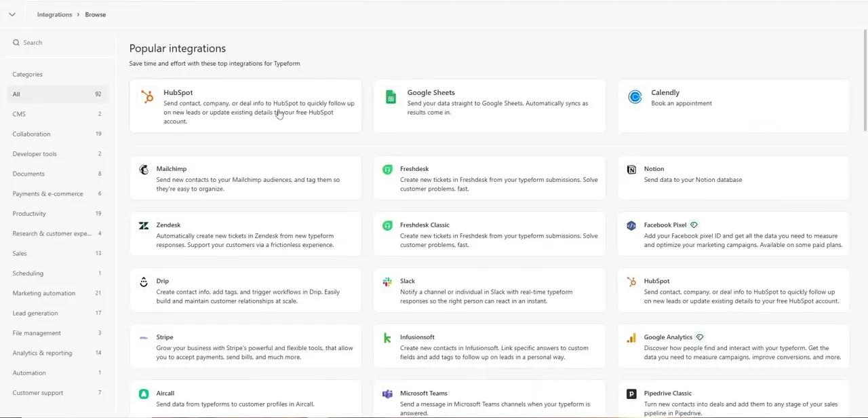Viewport: 868px width, 418px height.
Task: Open the Google Sheets integration title
Action: [x=431, y=92]
